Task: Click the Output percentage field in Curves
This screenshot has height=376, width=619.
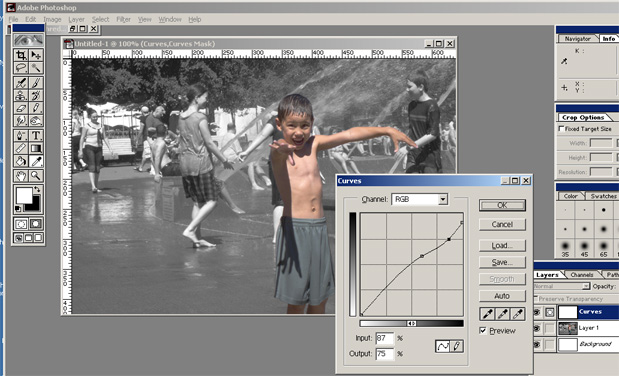Action: 385,354
